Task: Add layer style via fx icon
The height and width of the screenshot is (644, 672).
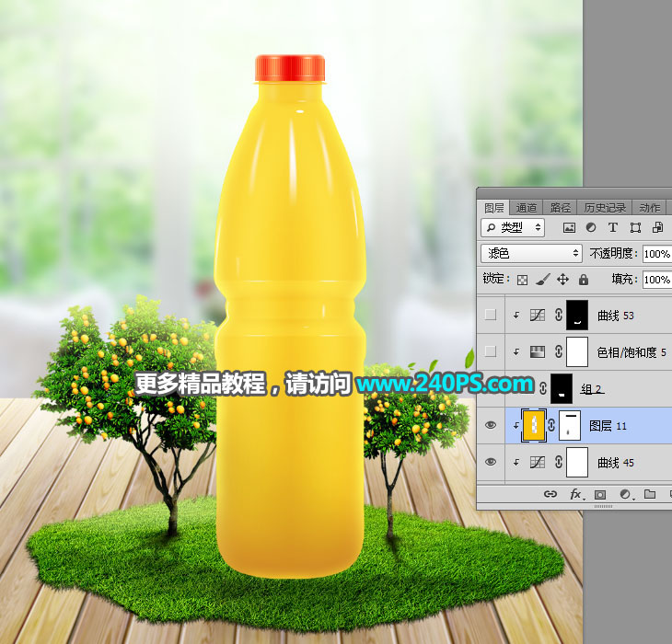Action: 576,494
